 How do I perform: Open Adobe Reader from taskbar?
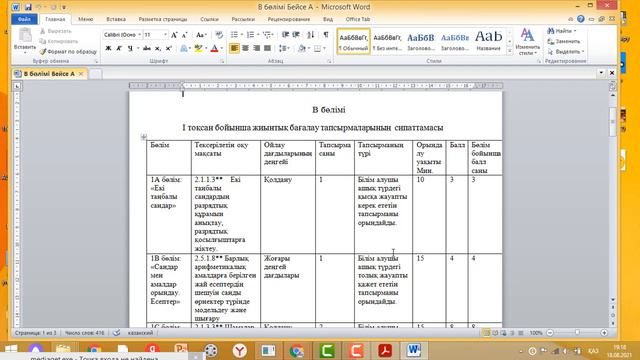tap(385, 351)
